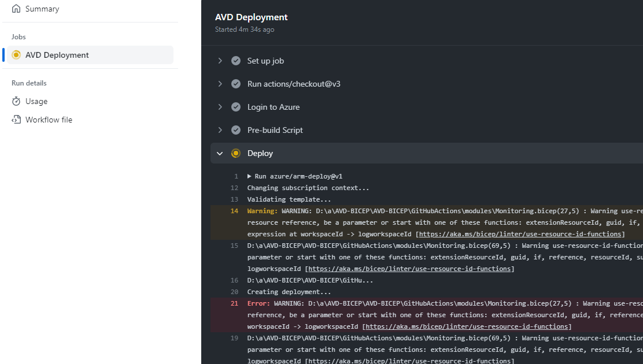Expand the Run actions/checkout@v3 step

pyautogui.click(x=220, y=84)
